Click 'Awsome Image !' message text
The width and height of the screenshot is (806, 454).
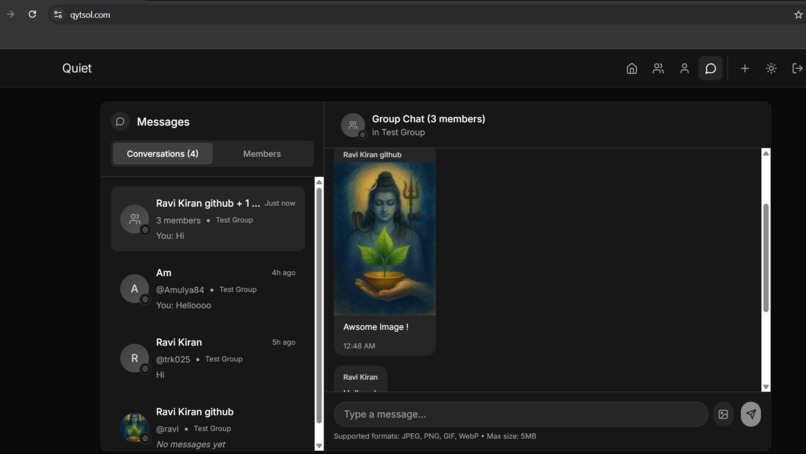click(x=376, y=327)
